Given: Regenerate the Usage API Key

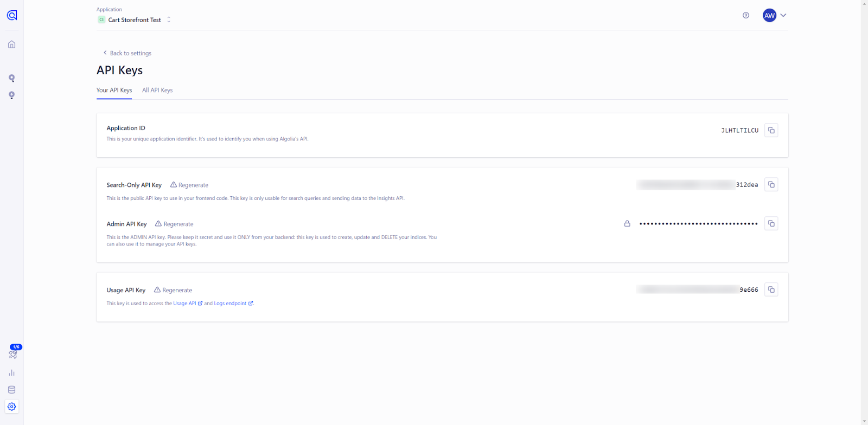Looking at the screenshot, I should pyautogui.click(x=173, y=290).
